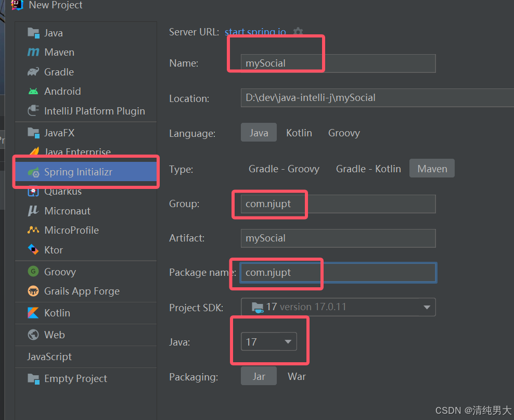Viewport: 514px width, 420px height.
Task: Click the Java project type folder icon
Action: coord(33,33)
